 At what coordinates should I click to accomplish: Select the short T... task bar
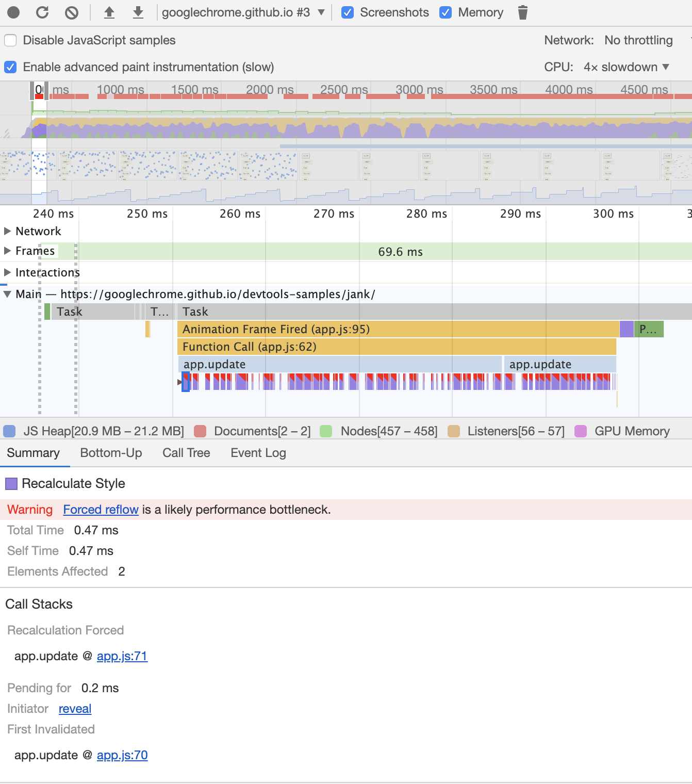pyautogui.click(x=159, y=312)
